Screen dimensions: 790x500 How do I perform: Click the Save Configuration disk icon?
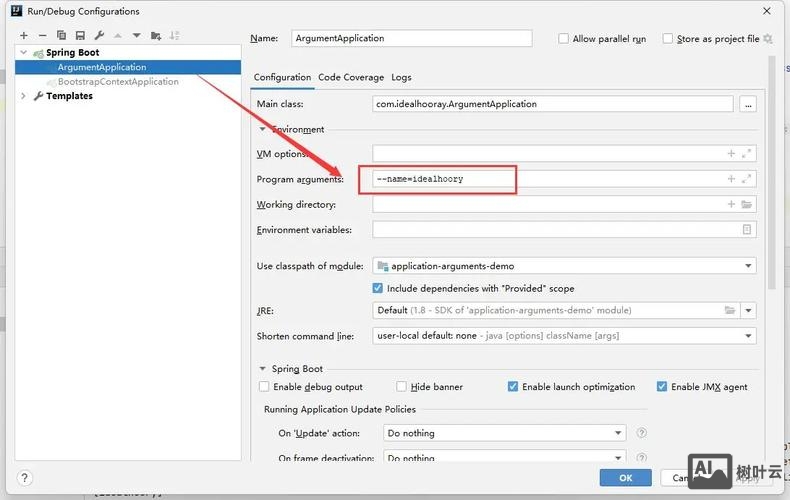click(x=79, y=36)
